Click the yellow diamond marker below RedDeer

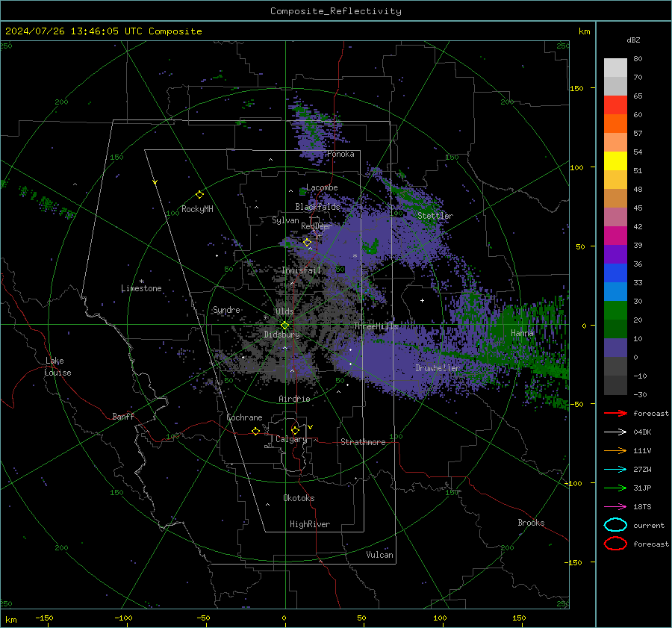point(307,243)
